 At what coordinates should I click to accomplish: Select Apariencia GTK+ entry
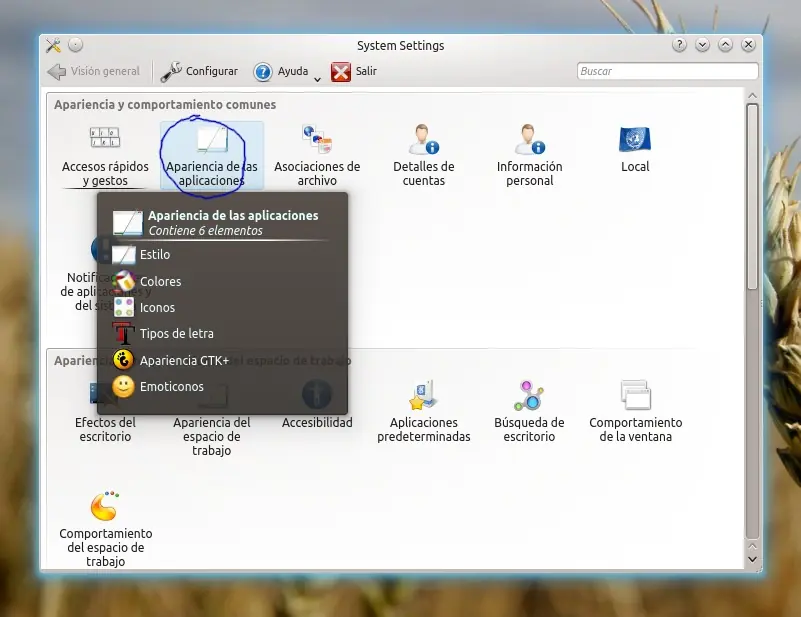(184, 360)
